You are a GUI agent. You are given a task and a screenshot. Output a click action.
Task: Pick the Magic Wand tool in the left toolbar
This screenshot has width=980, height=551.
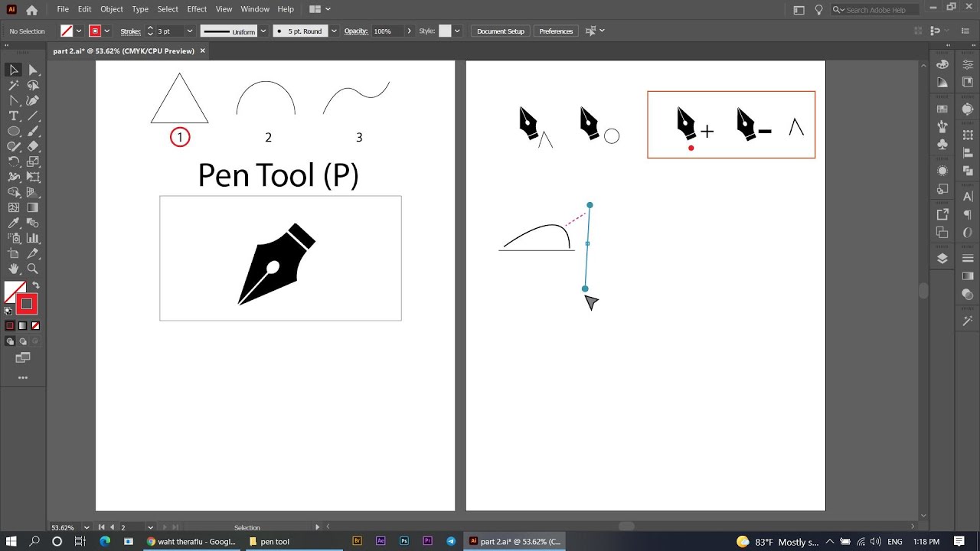pyautogui.click(x=14, y=86)
